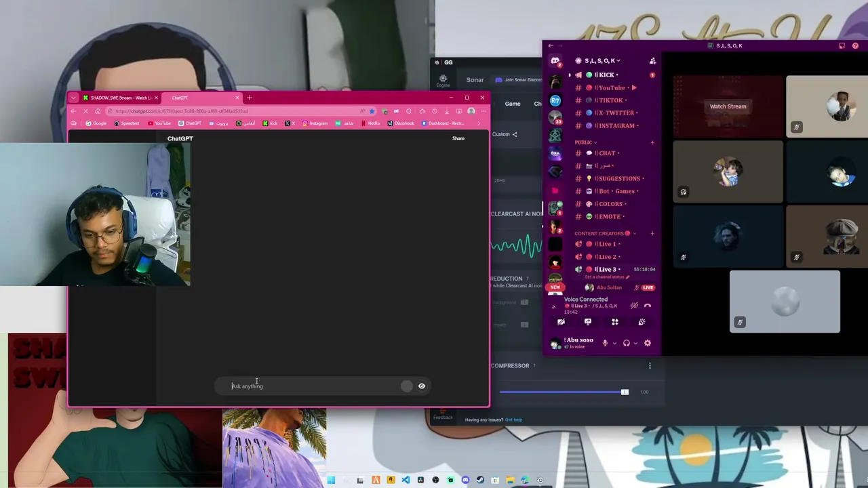Toggle Discord noise suppression icon
This screenshot has height=488, width=868.
pos(634,306)
